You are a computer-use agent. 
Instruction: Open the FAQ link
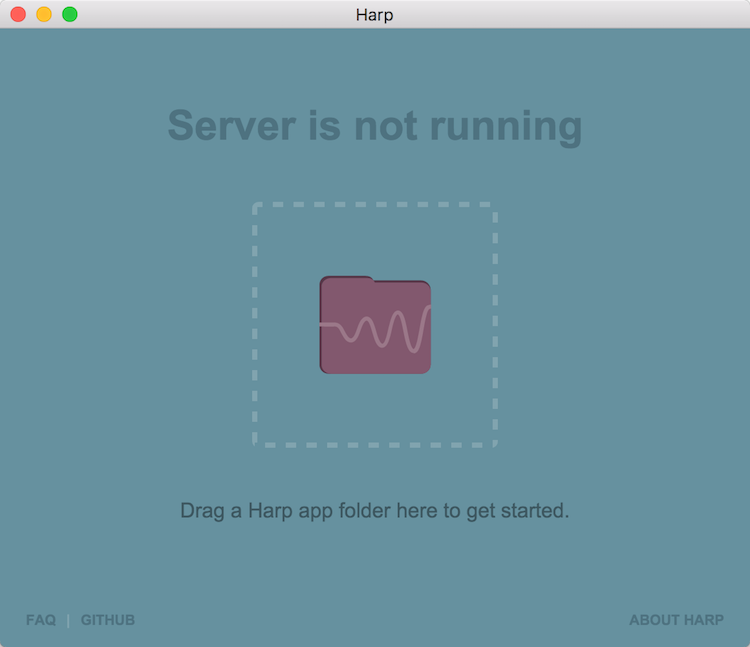[41, 620]
